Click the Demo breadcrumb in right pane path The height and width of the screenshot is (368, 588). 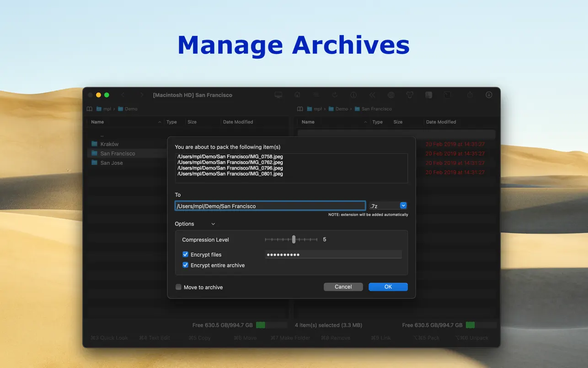coord(342,109)
